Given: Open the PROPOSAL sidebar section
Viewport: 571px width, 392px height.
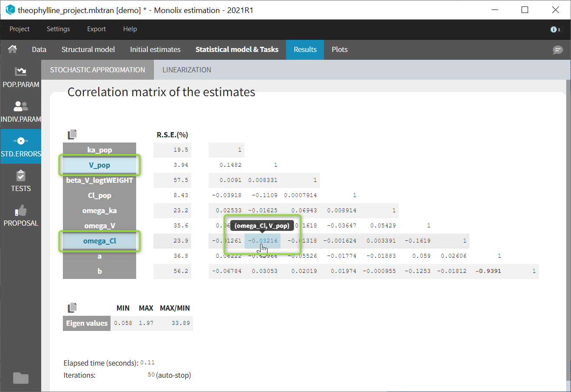Looking at the screenshot, I should [20, 216].
